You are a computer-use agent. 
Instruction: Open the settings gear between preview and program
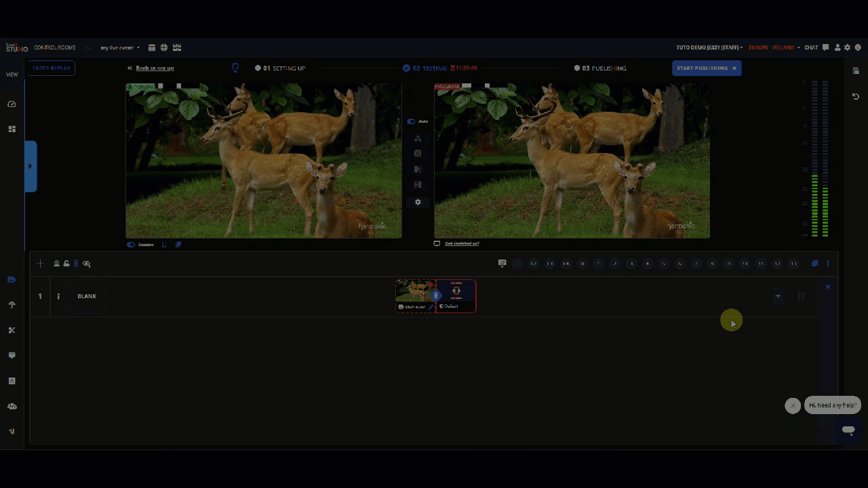click(x=418, y=202)
